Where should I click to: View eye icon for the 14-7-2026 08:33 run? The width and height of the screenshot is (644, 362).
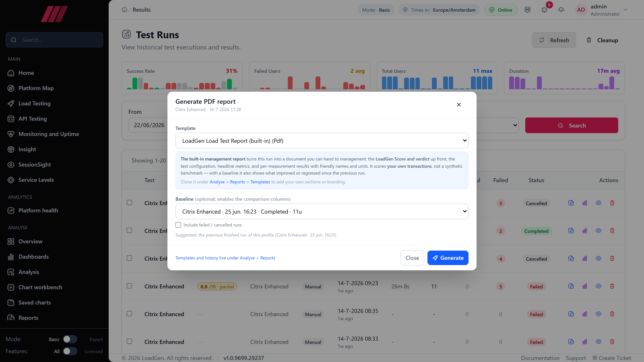pos(599,341)
